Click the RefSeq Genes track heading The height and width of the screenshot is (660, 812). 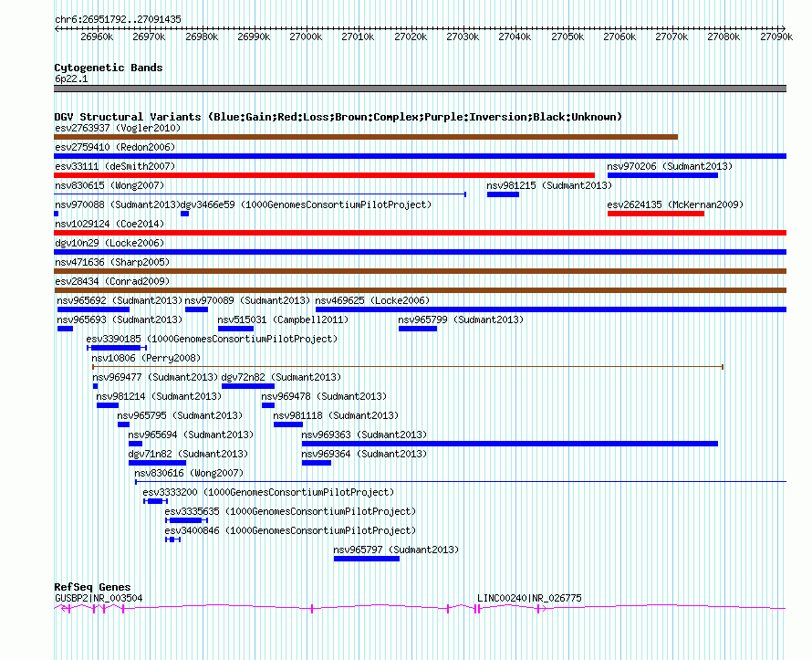[x=92, y=587]
